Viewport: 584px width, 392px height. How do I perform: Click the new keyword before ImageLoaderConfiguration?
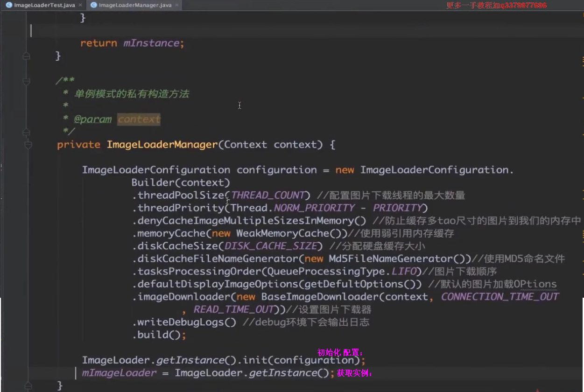[x=345, y=170]
